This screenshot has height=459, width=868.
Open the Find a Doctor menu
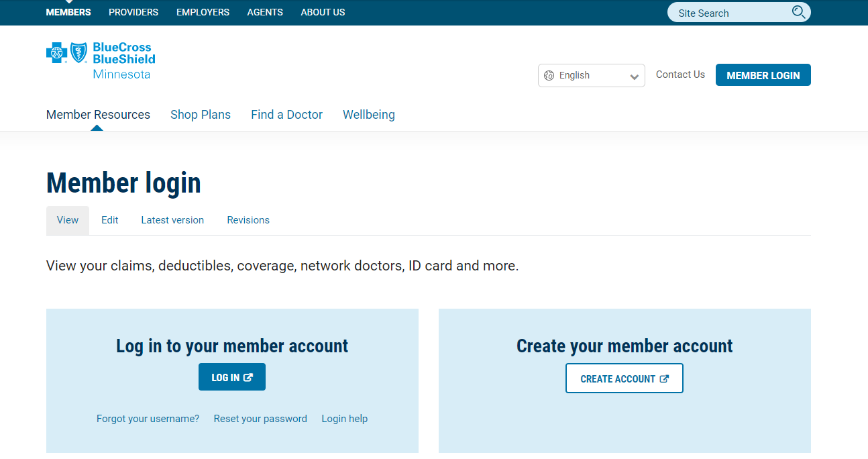click(286, 115)
